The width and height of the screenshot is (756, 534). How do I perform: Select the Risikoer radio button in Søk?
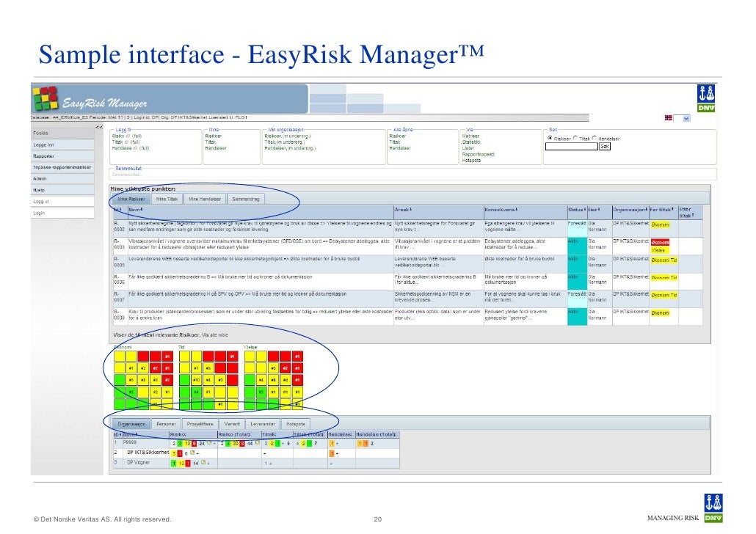point(550,138)
